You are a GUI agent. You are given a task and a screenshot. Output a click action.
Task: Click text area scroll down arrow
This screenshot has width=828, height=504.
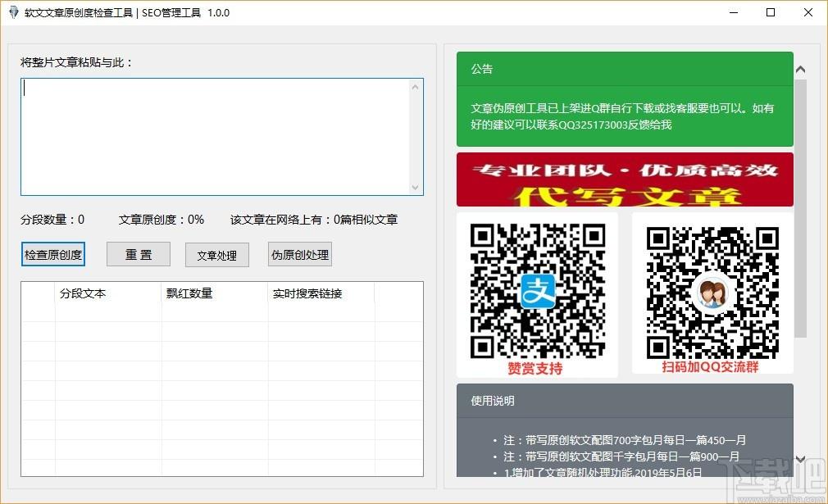[415, 188]
